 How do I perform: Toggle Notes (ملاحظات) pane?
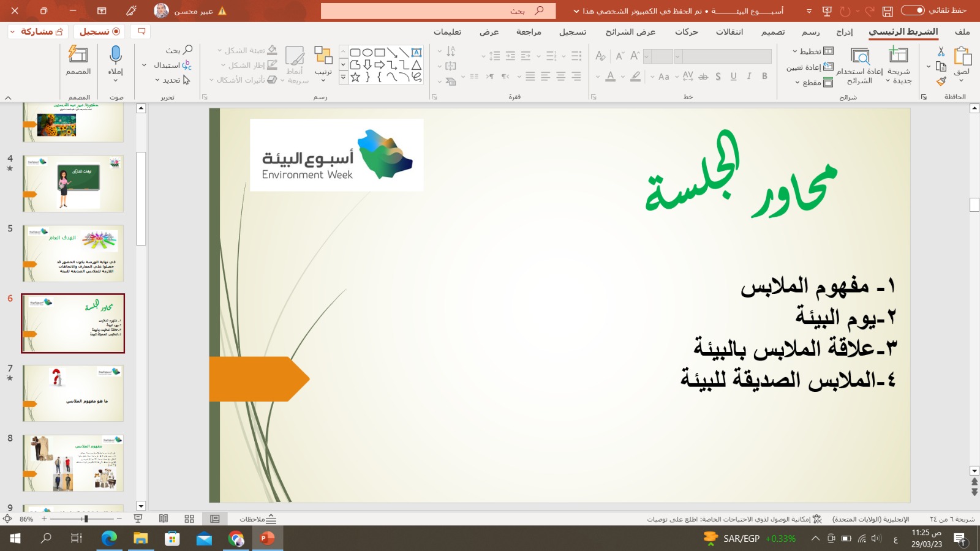point(258,519)
